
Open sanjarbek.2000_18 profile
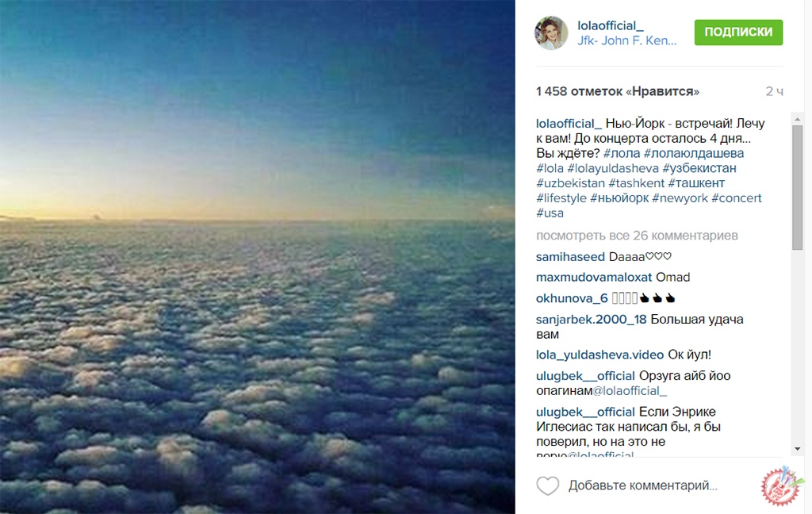coord(592,319)
